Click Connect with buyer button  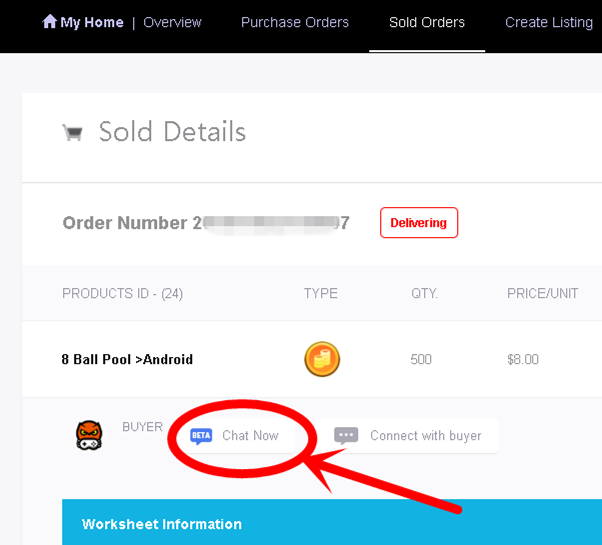pyautogui.click(x=425, y=436)
